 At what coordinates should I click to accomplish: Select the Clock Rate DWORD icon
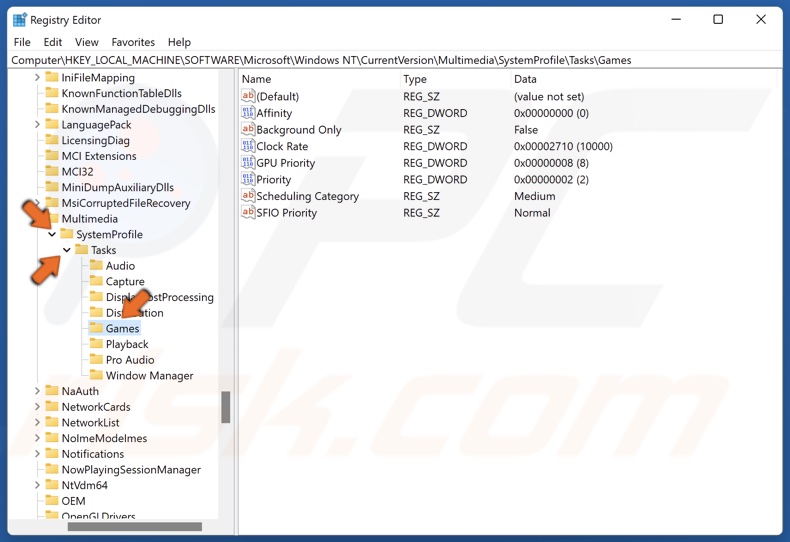[x=248, y=146]
